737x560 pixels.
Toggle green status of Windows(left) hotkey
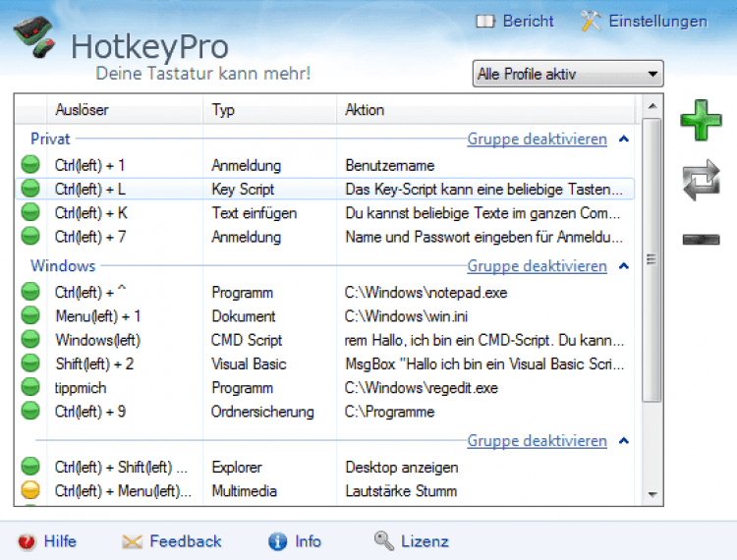coord(30,340)
